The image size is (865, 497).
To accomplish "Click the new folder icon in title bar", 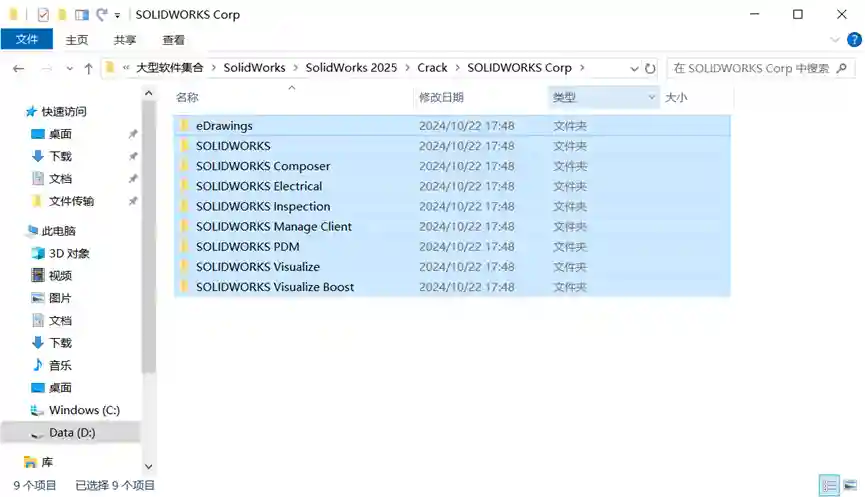I will point(62,15).
